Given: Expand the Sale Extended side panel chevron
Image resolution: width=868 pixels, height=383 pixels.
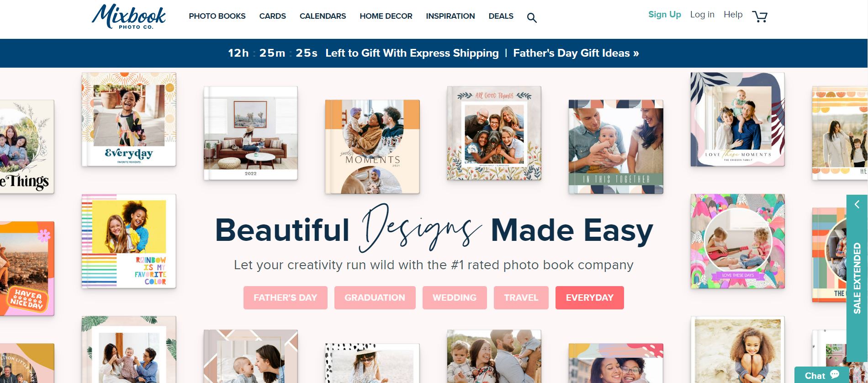Looking at the screenshot, I should [857, 204].
